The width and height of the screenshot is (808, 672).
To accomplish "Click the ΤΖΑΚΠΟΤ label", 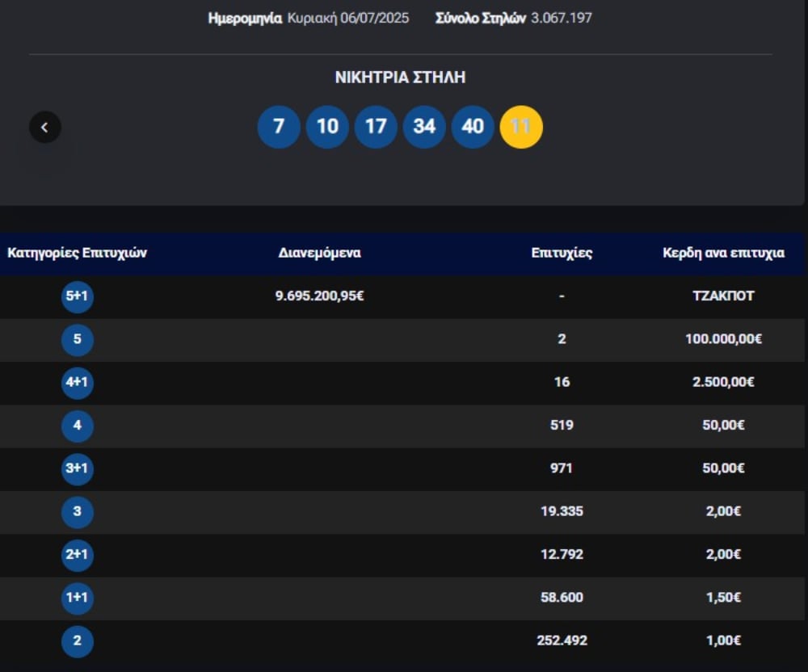I will pos(723,296).
